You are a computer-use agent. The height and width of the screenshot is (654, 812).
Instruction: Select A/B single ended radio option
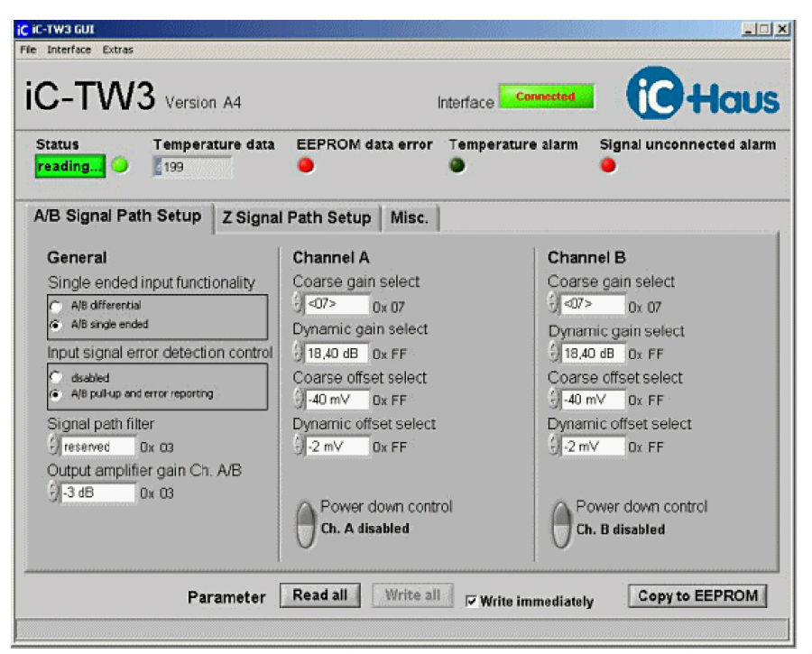point(55,325)
